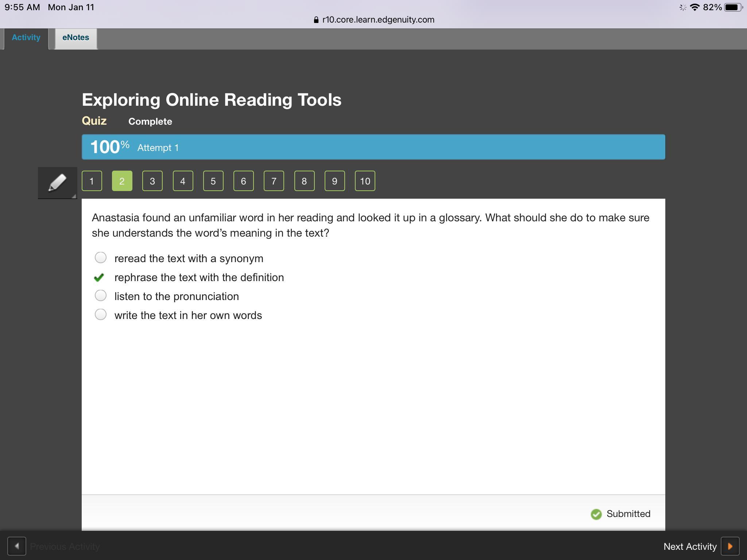Select 'listen to the pronunciation' option
Image resolution: width=747 pixels, height=560 pixels.
click(x=101, y=296)
